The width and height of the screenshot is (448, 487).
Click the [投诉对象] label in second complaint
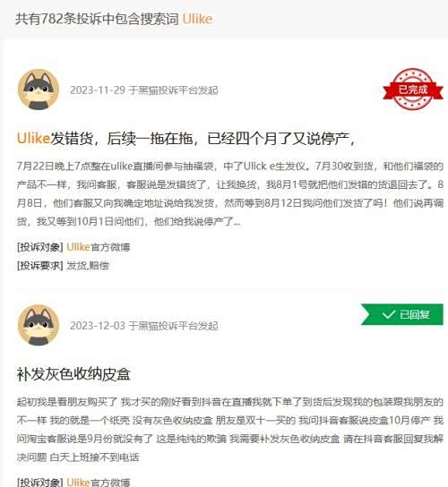tap(40, 482)
